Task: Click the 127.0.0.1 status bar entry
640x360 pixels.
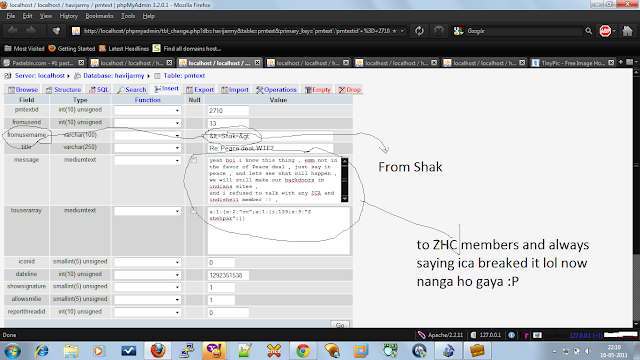Action: click(486, 335)
